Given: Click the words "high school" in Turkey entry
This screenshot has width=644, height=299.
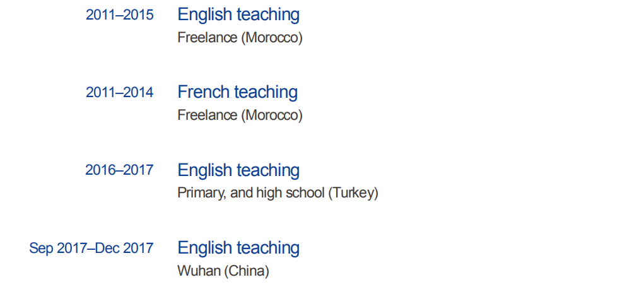Looking at the screenshot, I should tap(290, 193).
